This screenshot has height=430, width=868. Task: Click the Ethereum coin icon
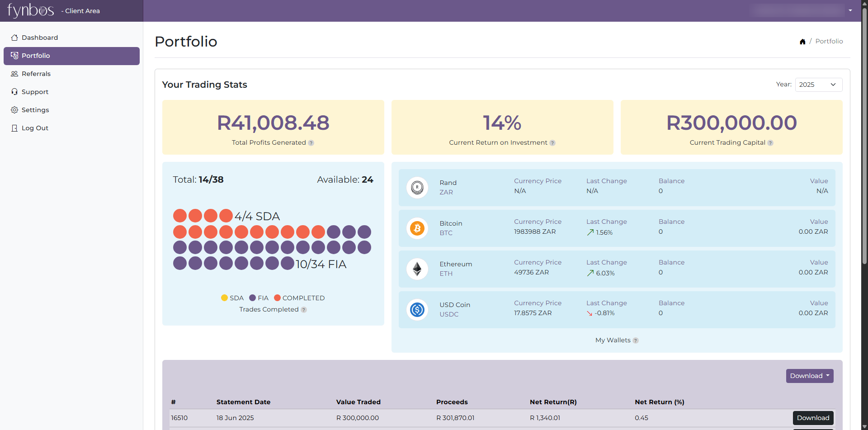pyautogui.click(x=417, y=269)
